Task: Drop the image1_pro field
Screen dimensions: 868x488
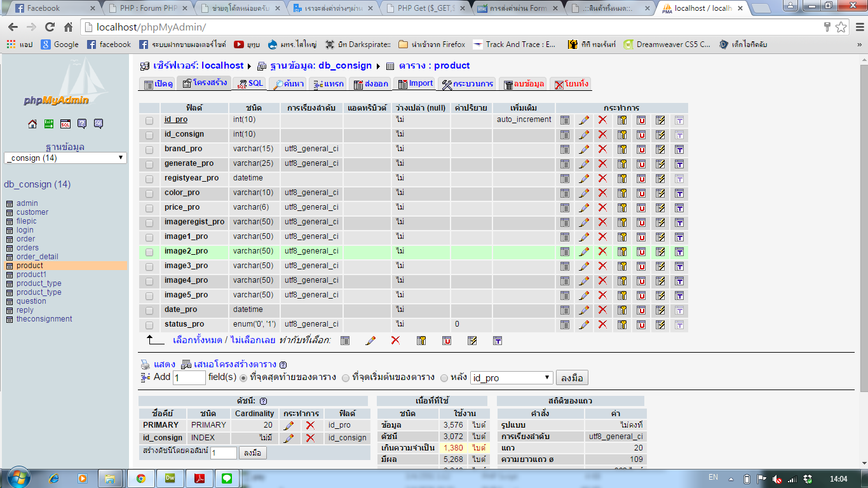Action: pyautogui.click(x=602, y=236)
